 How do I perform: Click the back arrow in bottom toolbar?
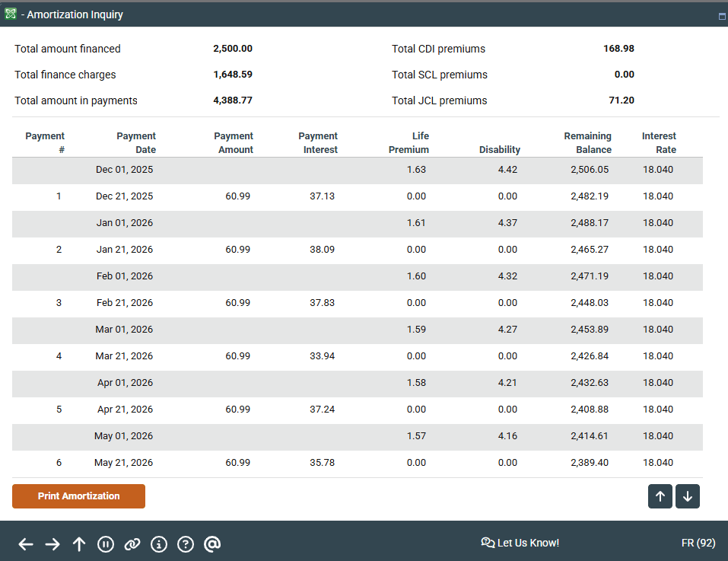coord(26,543)
